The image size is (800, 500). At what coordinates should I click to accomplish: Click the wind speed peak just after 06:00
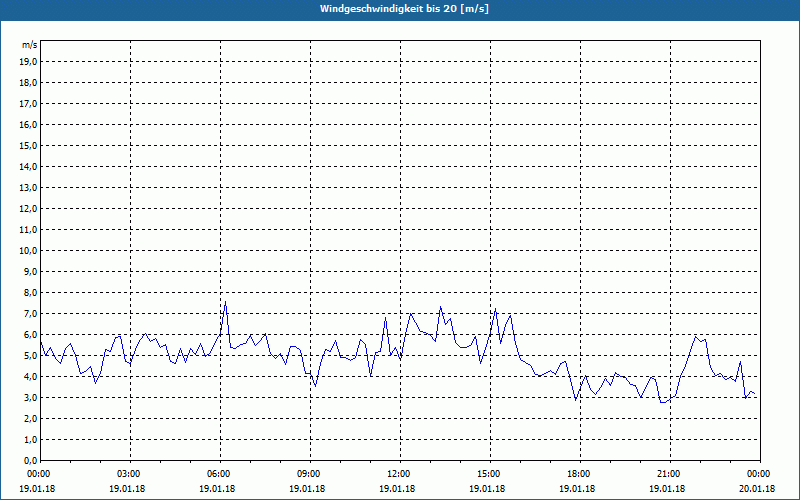pyautogui.click(x=226, y=302)
